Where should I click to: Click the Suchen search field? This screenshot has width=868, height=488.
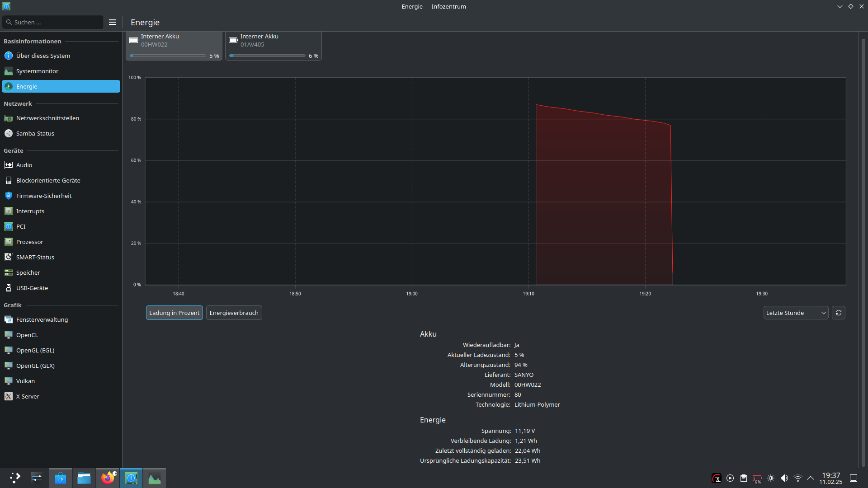pyautogui.click(x=53, y=22)
